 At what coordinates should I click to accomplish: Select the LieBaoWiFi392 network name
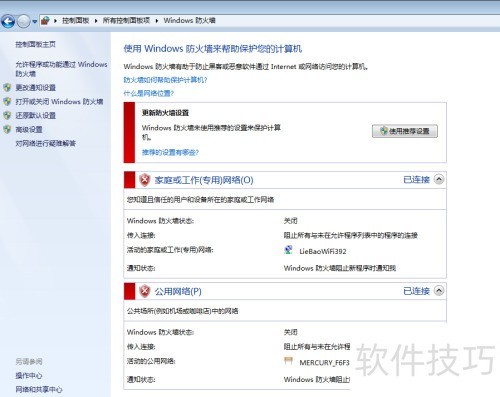tap(323, 252)
